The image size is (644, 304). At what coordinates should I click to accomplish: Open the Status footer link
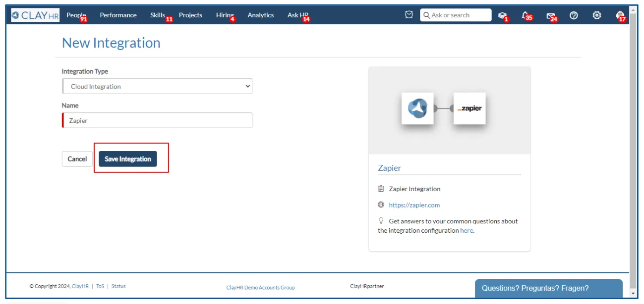(118, 286)
